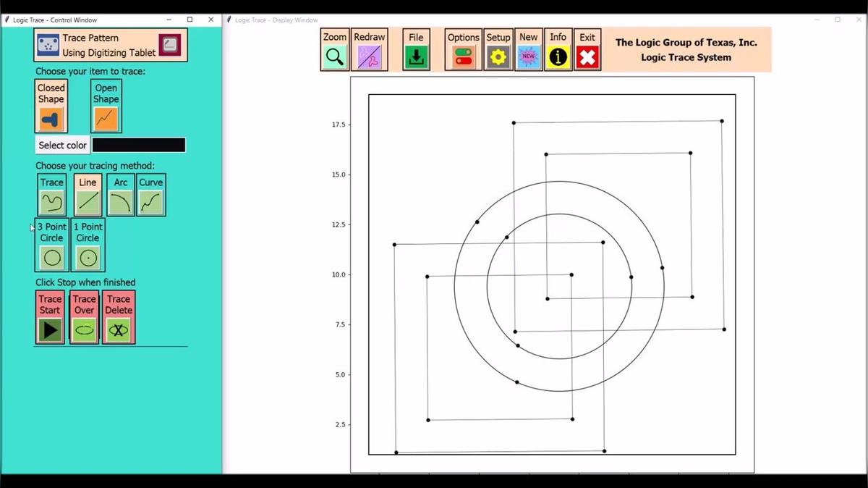Open the Select color picker
This screenshot has width=868, height=488.
coord(62,145)
